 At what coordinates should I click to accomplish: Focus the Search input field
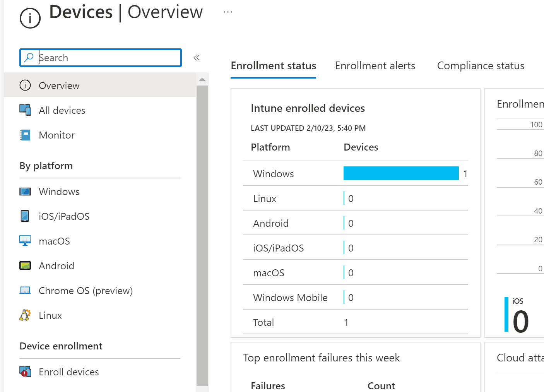101,58
